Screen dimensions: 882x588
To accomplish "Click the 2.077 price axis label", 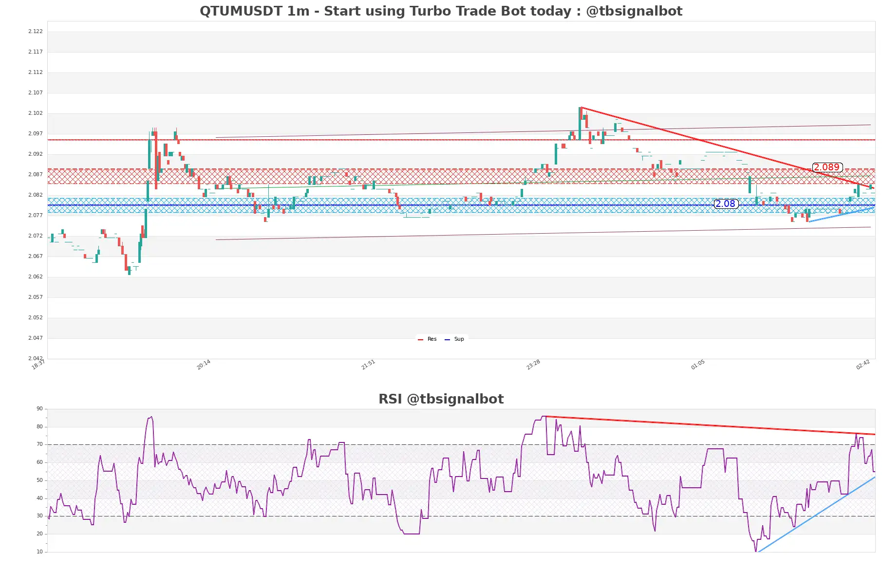I will 35,215.
